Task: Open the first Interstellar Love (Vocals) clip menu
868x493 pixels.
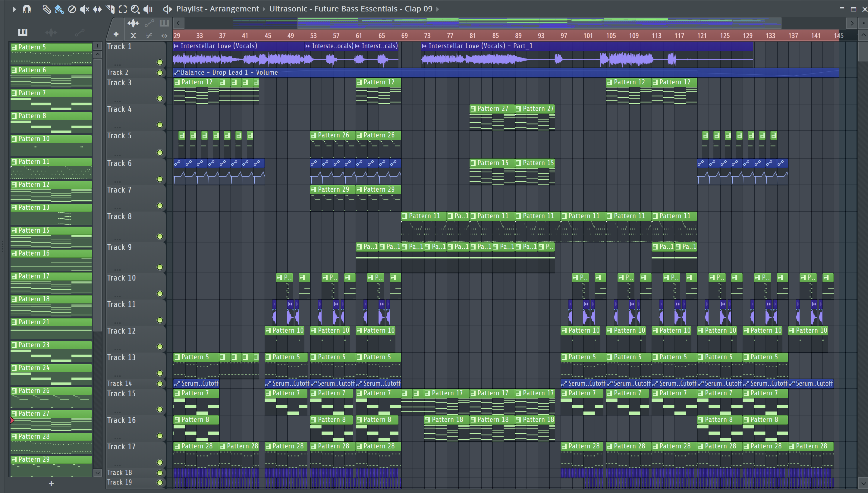Action: pyautogui.click(x=176, y=46)
